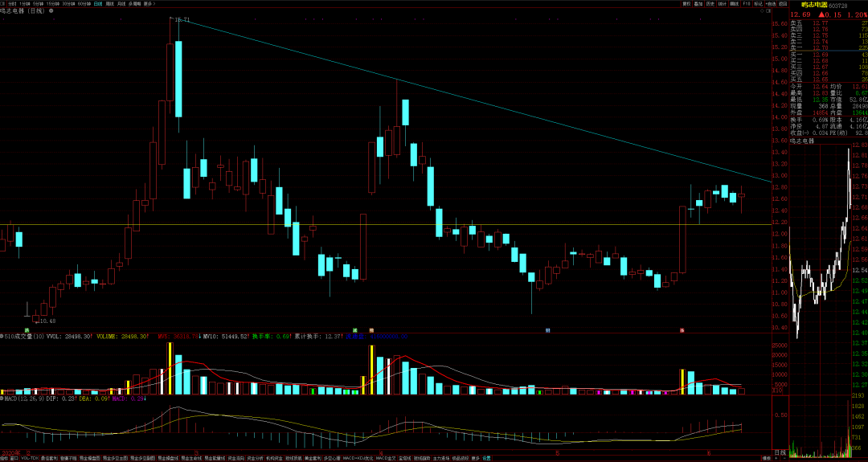Select the descending cyan trend line
This screenshot has width=868, height=462.
point(476,101)
